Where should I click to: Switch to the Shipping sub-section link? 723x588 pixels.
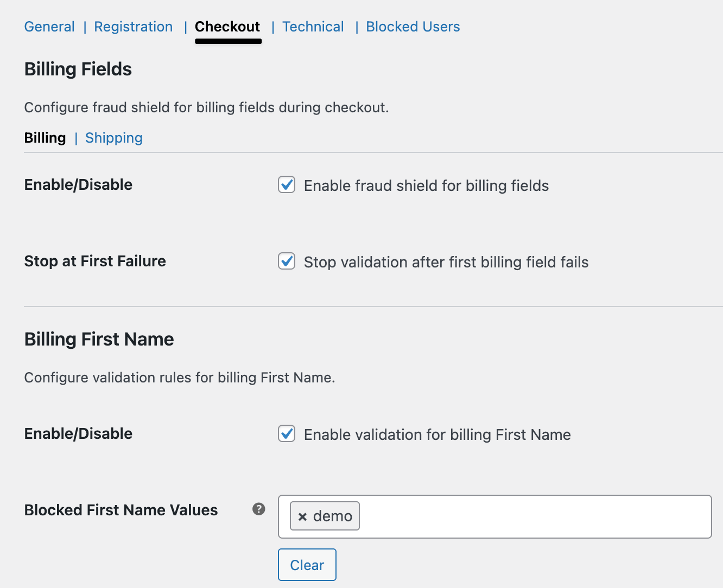pos(114,138)
